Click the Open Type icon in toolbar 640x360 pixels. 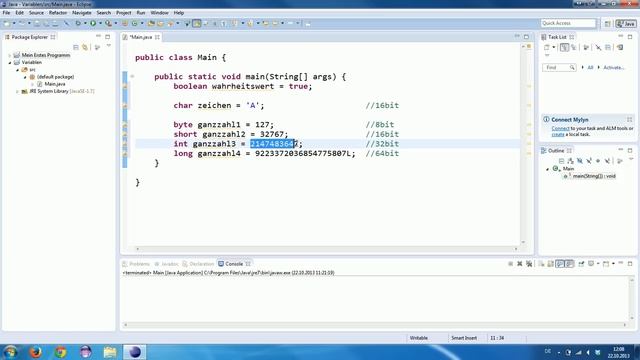tap(151, 24)
